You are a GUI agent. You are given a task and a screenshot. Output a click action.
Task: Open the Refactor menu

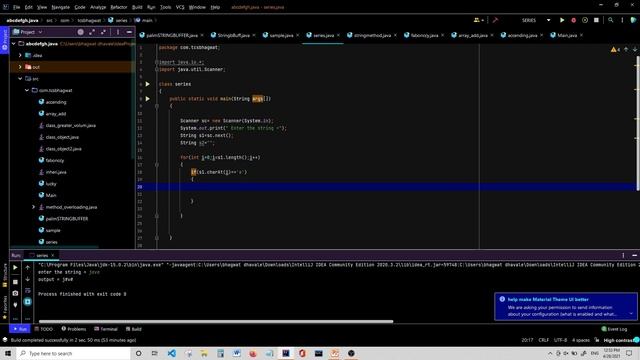(119, 7)
